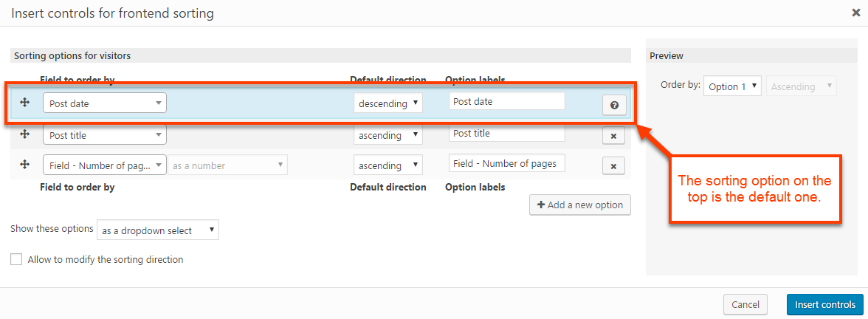Image resolution: width=868 pixels, height=319 pixels.
Task: Open Post title row's ascending direction dropdown
Action: (388, 135)
